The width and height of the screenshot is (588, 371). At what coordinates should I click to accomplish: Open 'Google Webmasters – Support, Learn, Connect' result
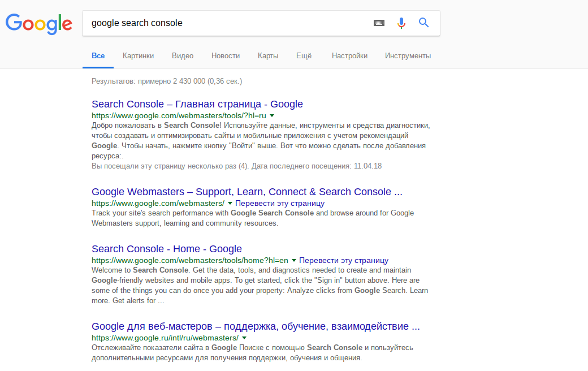pyautogui.click(x=247, y=192)
